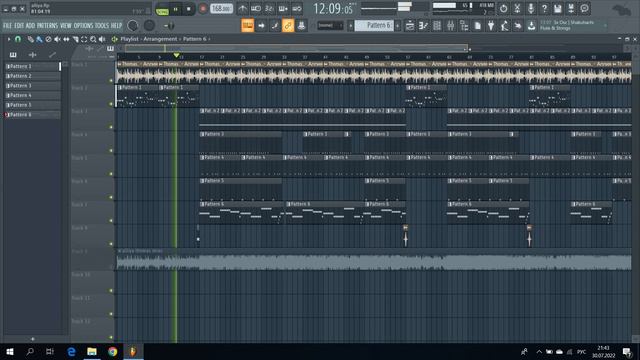The width and height of the screenshot is (640, 360).
Task: Open the tempo tapper icon
Action: (504, 26)
